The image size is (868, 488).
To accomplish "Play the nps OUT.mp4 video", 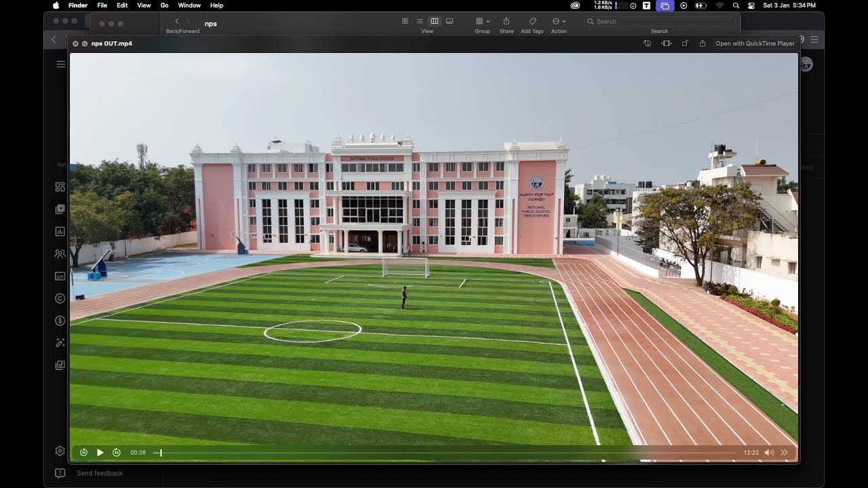I will tap(100, 452).
